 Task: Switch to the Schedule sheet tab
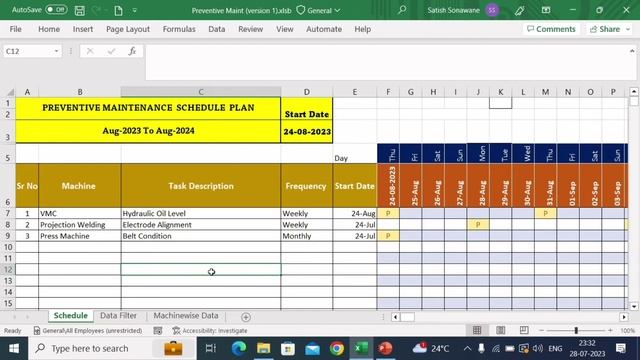pos(71,316)
